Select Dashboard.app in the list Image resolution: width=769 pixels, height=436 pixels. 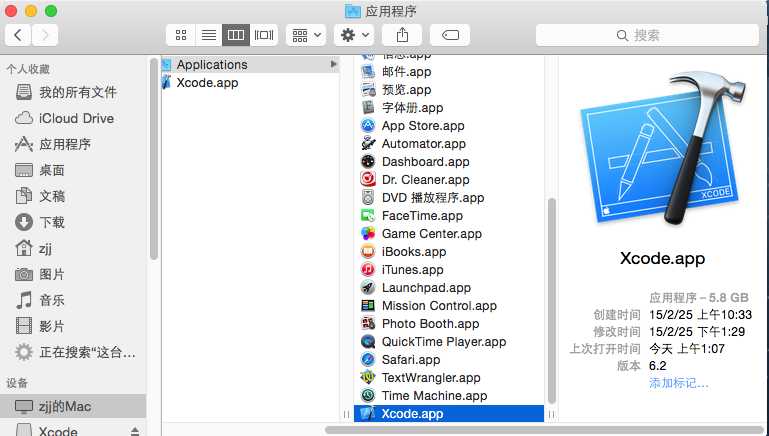click(449, 161)
